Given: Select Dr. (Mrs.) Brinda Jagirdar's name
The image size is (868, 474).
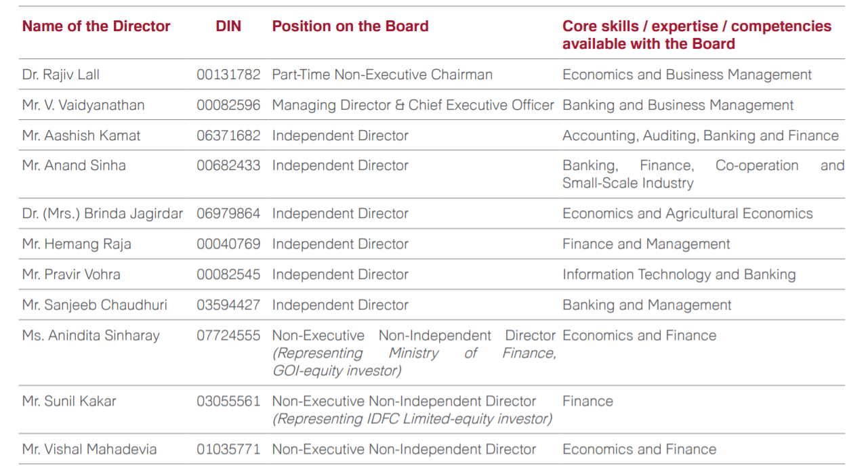Looking at the screenshot, I should coord(102,213).
